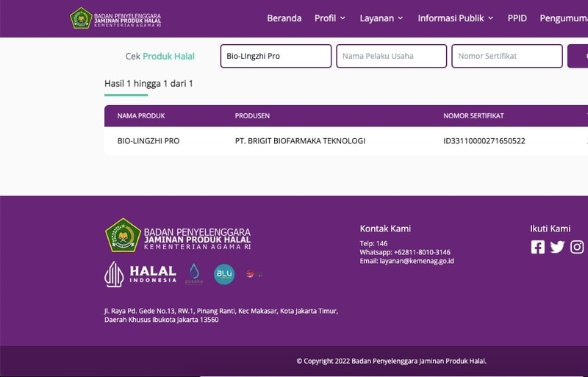Expand the Profil dropdown menu
The width and height of the screenshot is (588, 377).
(x=330, y=18)
